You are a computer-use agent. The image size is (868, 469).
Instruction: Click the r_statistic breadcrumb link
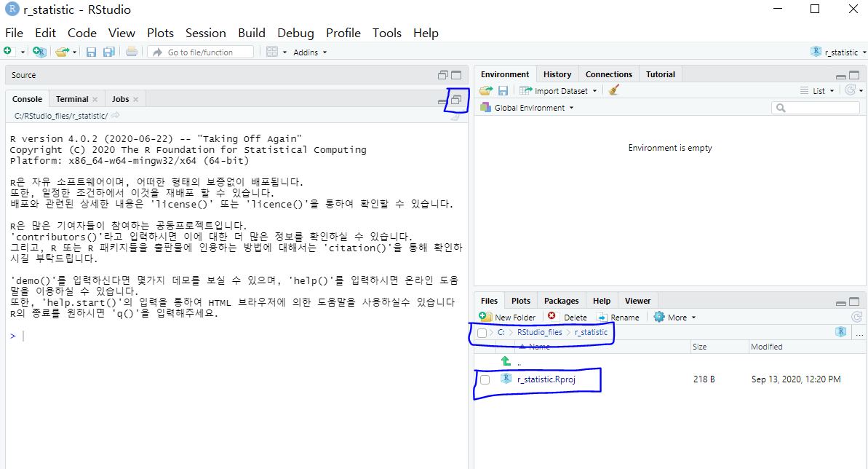[591, 332]
